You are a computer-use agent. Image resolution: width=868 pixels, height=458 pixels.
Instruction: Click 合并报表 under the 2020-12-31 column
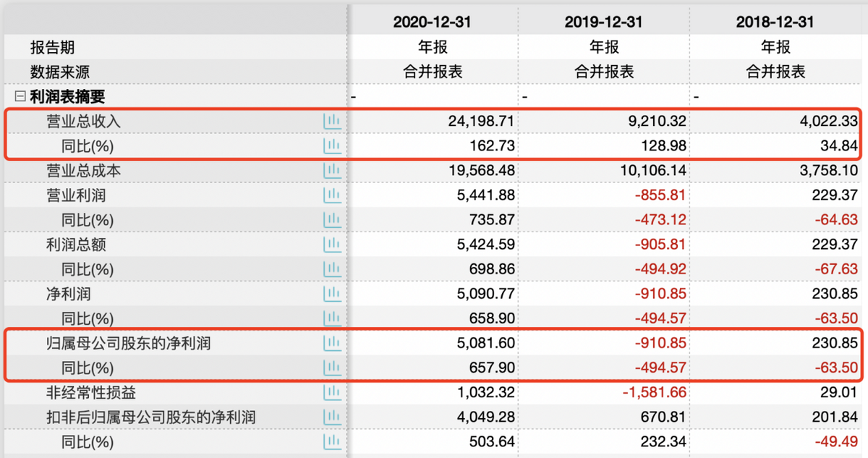tap(432, 72)
